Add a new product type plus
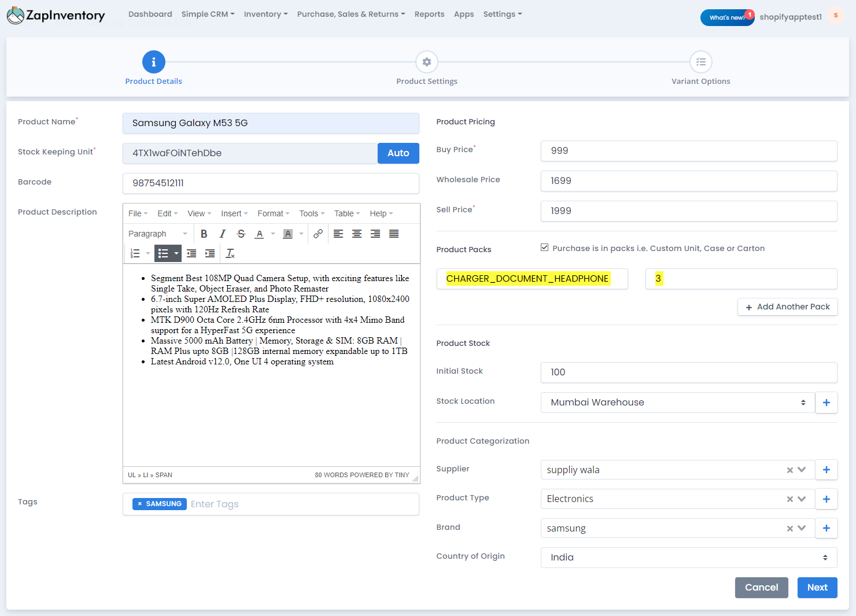This screenshot has height=616, width=856. tap(827, 499)
